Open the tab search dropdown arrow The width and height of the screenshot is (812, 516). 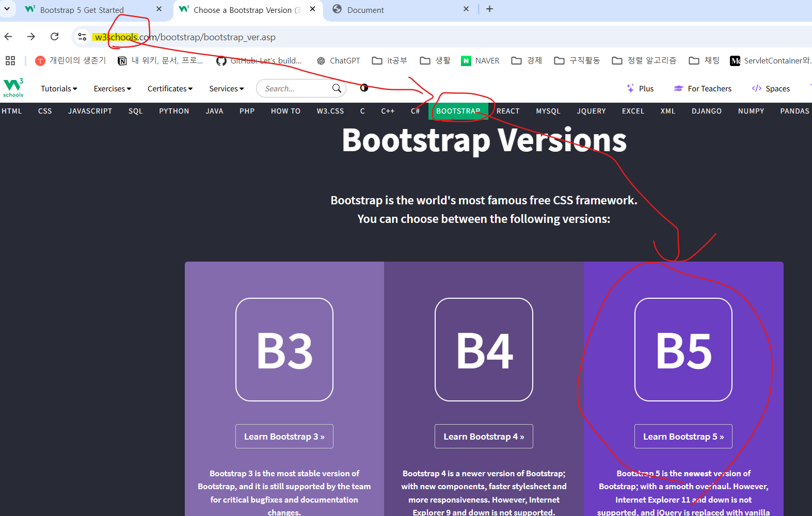(x=7, y=9)
